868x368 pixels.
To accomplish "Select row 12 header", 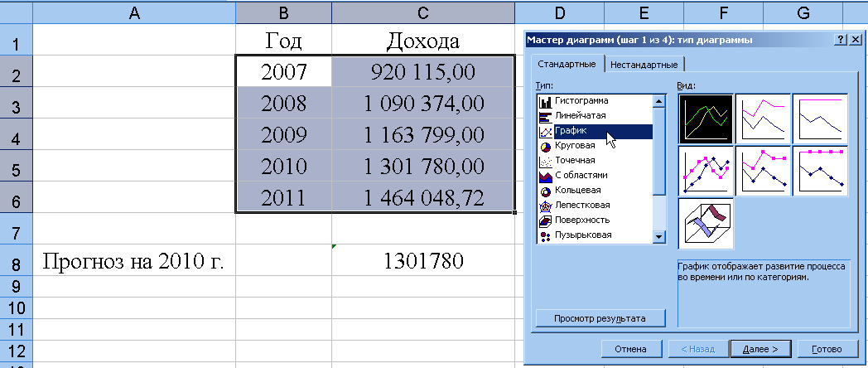I will click(16, 351).
